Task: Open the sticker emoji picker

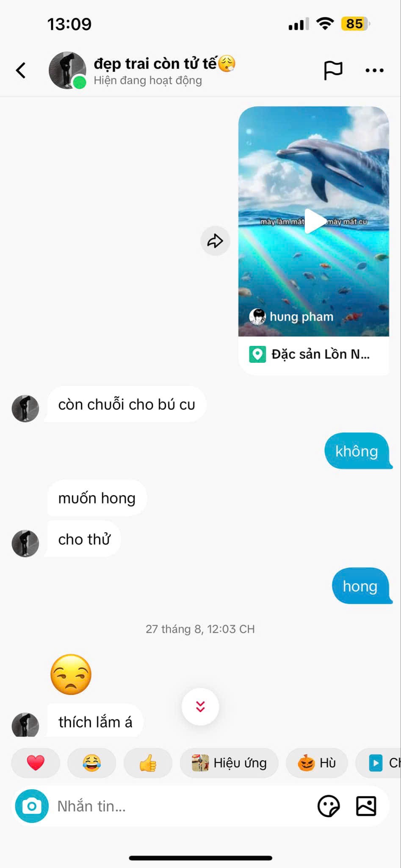Action: click(x=329, y=806)
